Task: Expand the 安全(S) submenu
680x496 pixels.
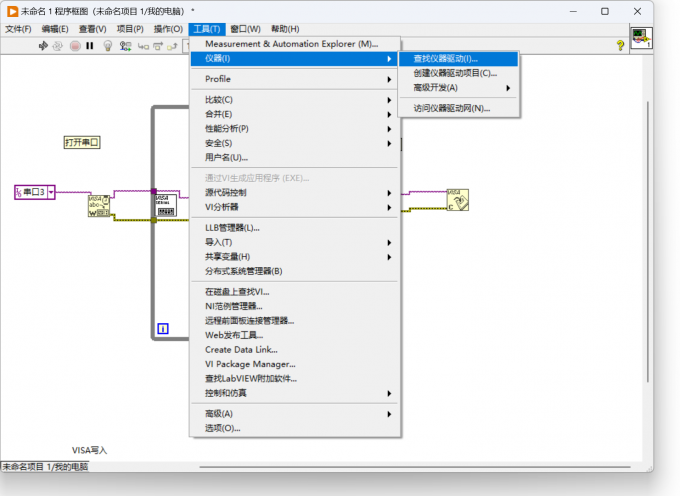Action: [x=294, y=144]
